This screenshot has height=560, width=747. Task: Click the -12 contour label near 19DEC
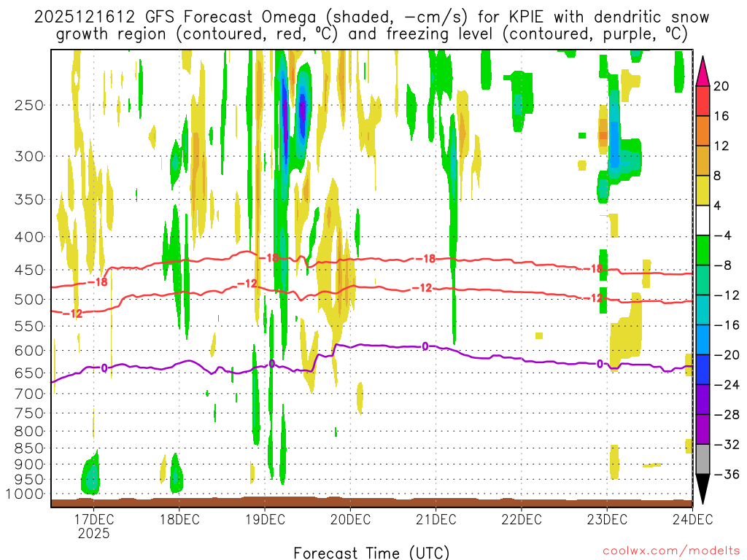tap(247, 284)
